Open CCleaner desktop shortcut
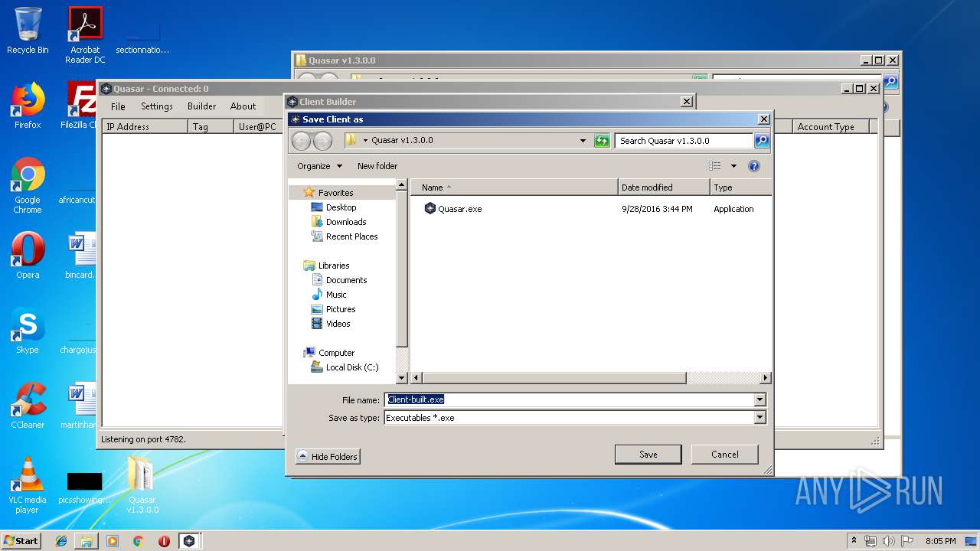 click(28, 406)
